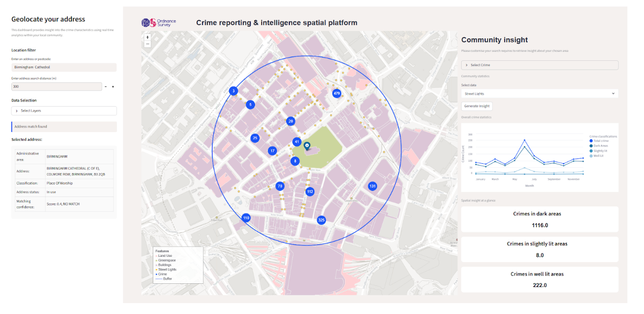Screen dimensions: 644x314
Task: Open the crime cluster labeled 325
Action: pos(321,220)
